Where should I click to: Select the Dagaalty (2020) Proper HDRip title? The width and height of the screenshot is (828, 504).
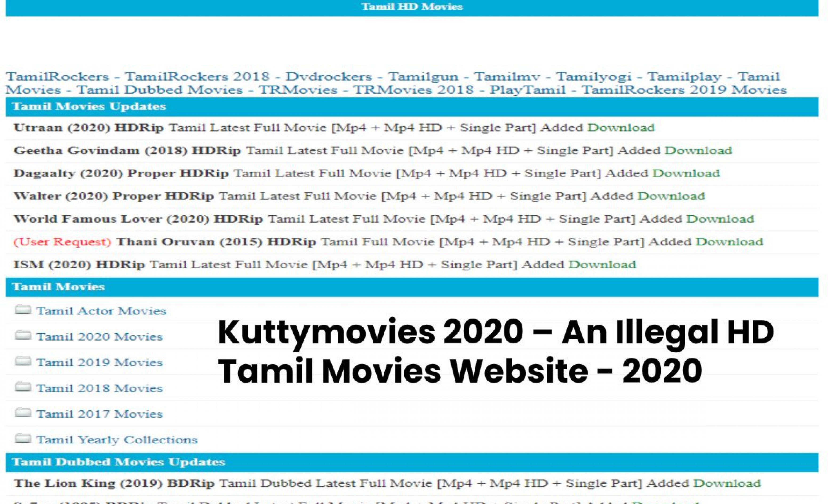[x=121, y=173]
